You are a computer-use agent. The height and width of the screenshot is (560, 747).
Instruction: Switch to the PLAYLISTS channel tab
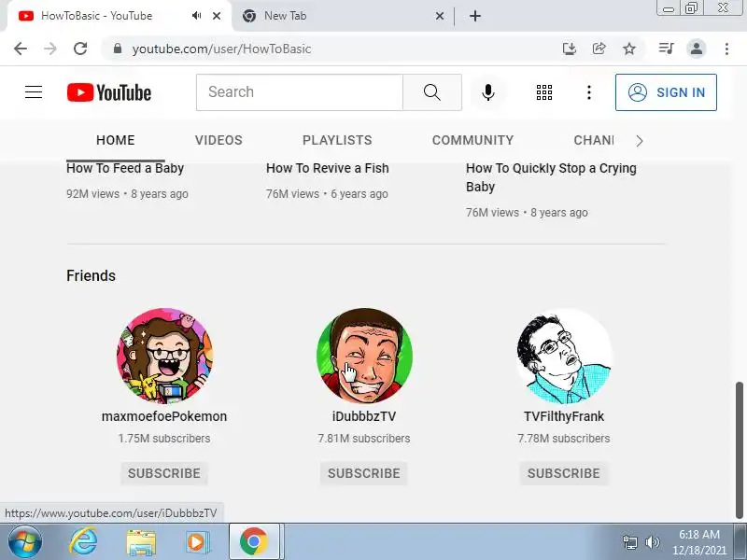point(337,140)
